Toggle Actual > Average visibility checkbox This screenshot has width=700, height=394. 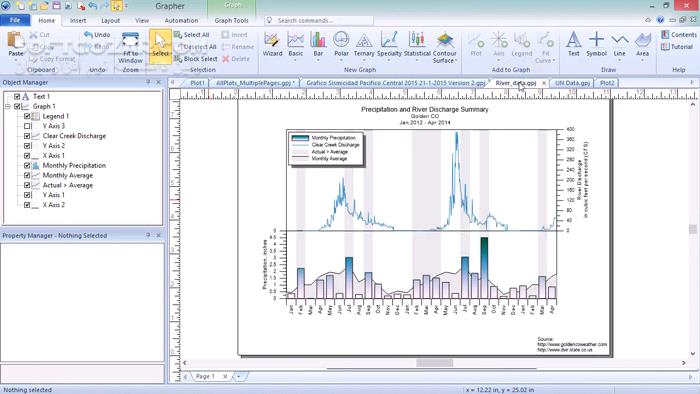27,185
